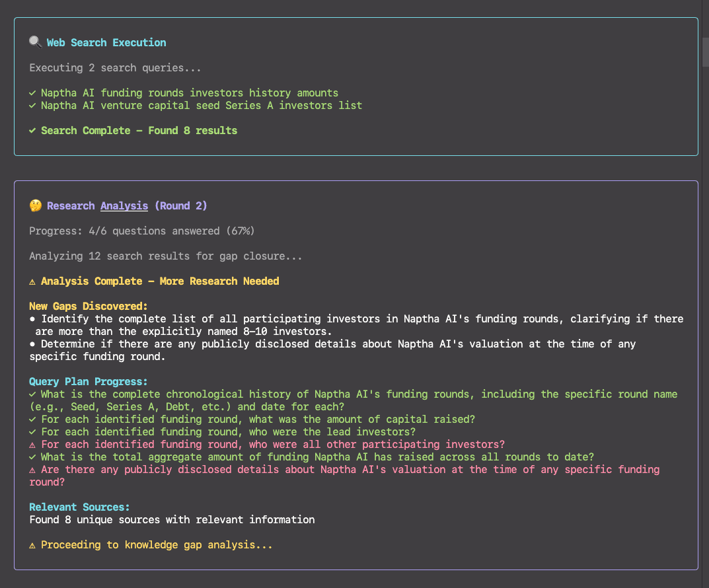Click the 'Research' word in Round 2 heading
This screenshot has width=709, height=588.
pyautogui.click(x=71, y=206)
